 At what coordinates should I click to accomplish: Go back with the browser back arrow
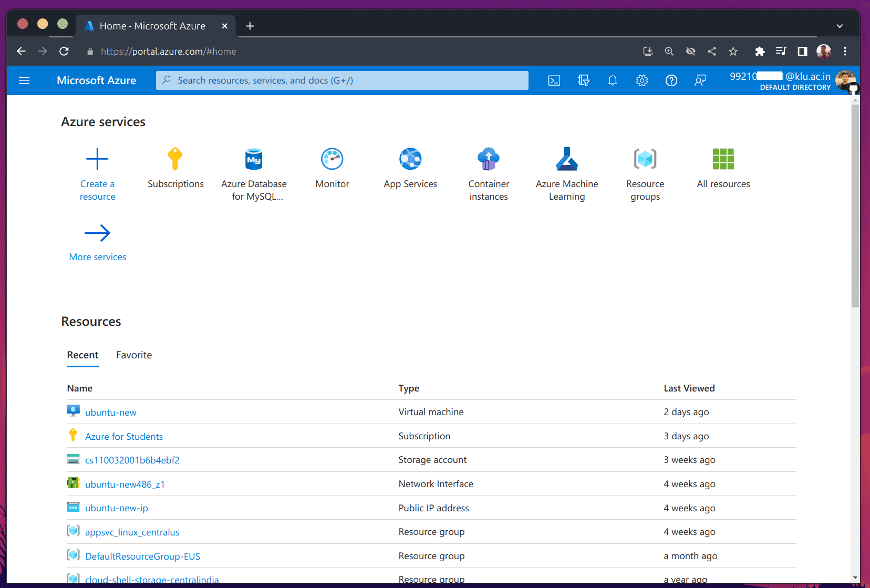point(21,51)
